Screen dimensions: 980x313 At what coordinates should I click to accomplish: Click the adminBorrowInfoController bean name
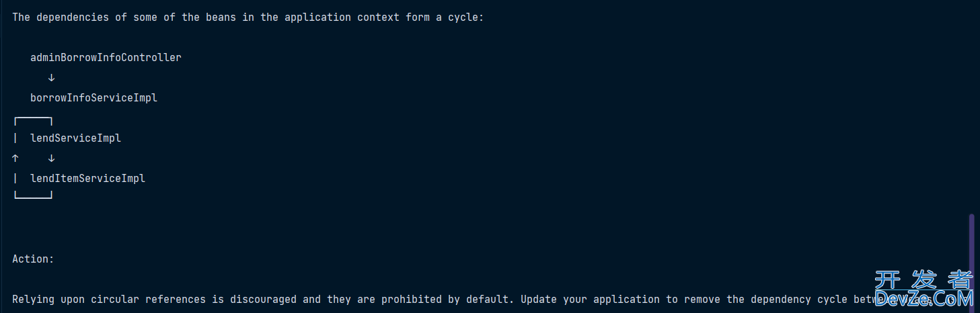(x=106, y=58)
